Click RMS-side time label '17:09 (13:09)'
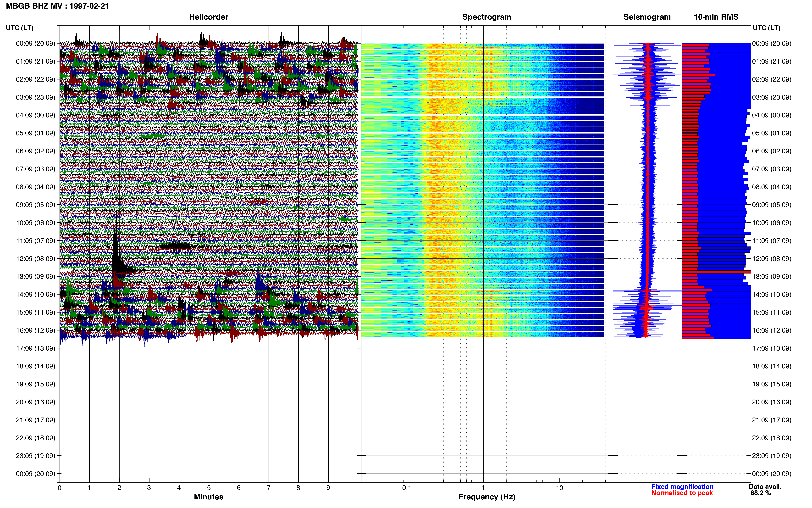 (x=772, y=348)
